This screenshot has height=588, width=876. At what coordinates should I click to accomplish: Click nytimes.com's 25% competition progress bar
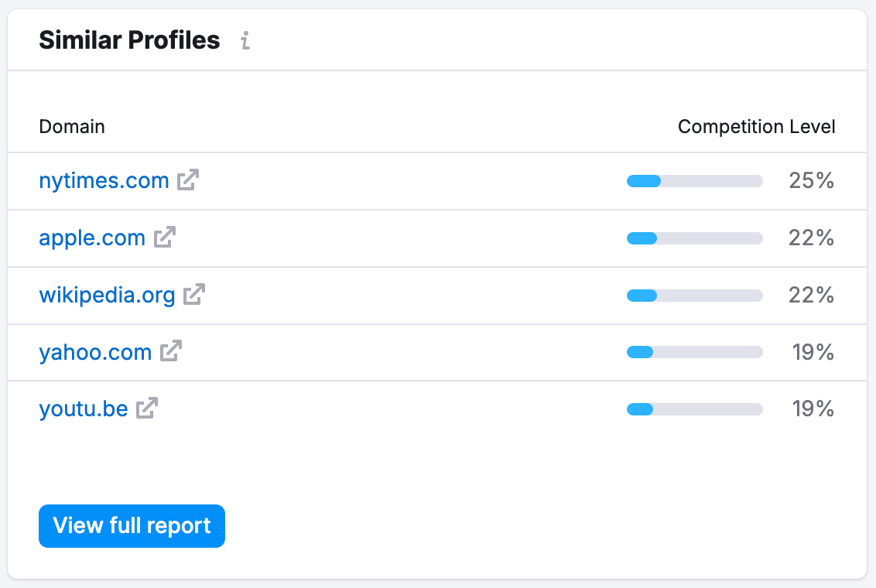coord(694,180)
